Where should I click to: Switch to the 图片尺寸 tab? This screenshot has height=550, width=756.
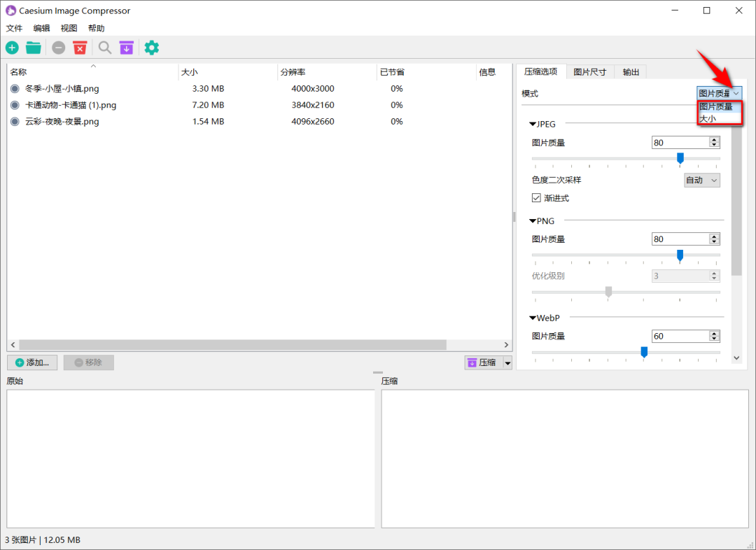[x=589, y=72]
